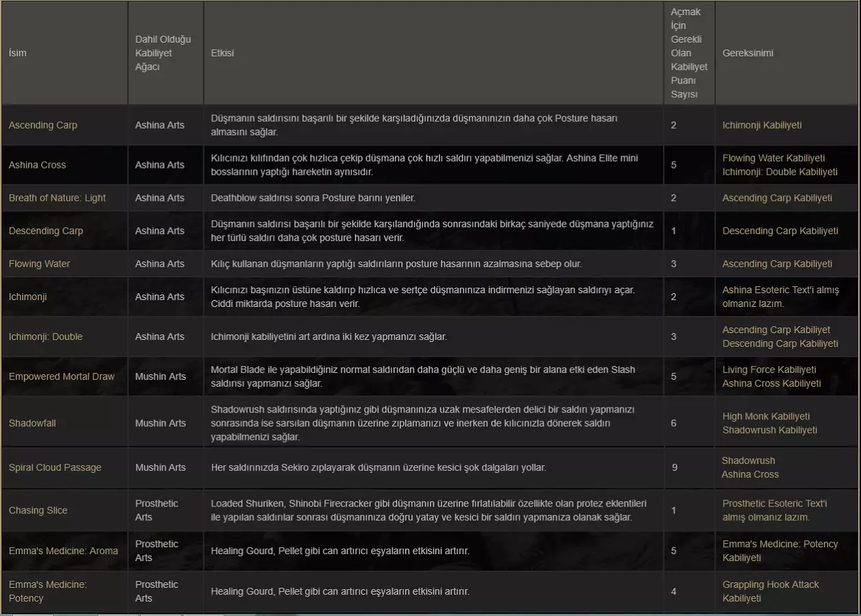Open the Flowing Water skill name link
This screenshot has height=616, width=861.
pos(39,264)
